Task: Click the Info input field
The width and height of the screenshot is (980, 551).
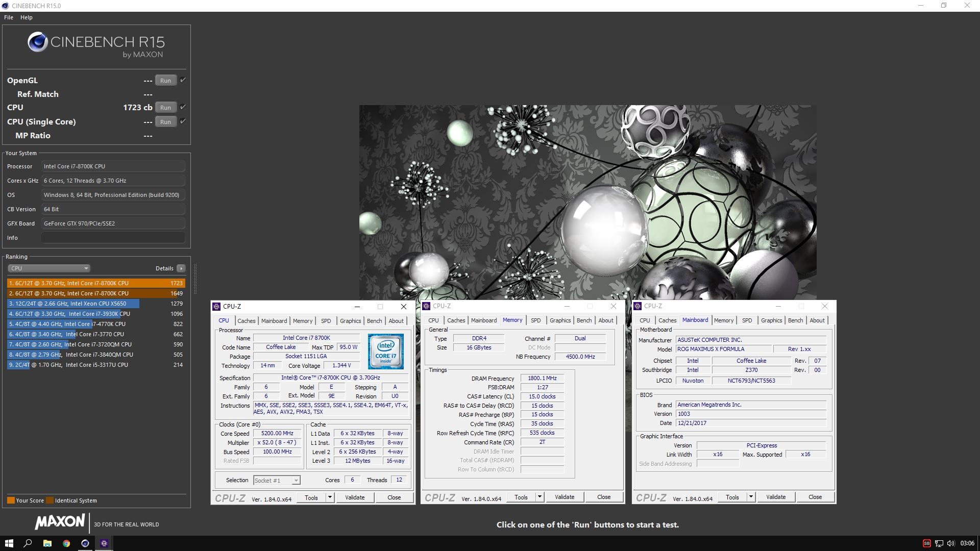Action: tap(113, 238)
